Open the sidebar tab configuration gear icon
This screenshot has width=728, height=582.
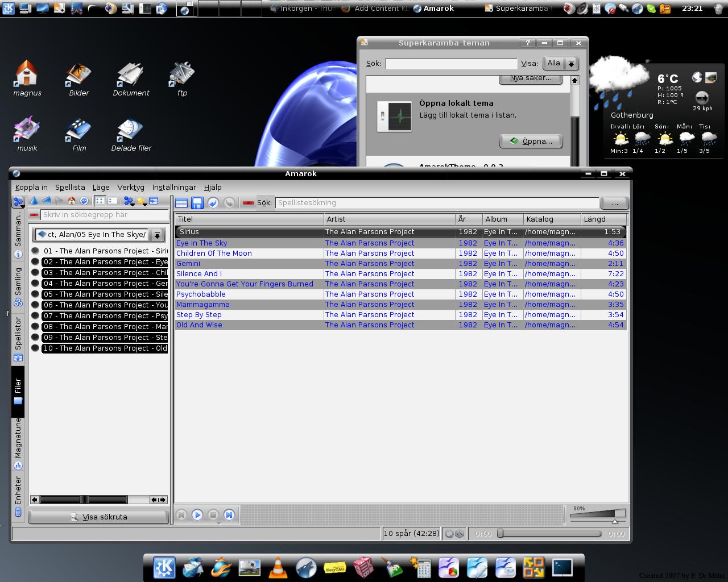click(18, 202)
